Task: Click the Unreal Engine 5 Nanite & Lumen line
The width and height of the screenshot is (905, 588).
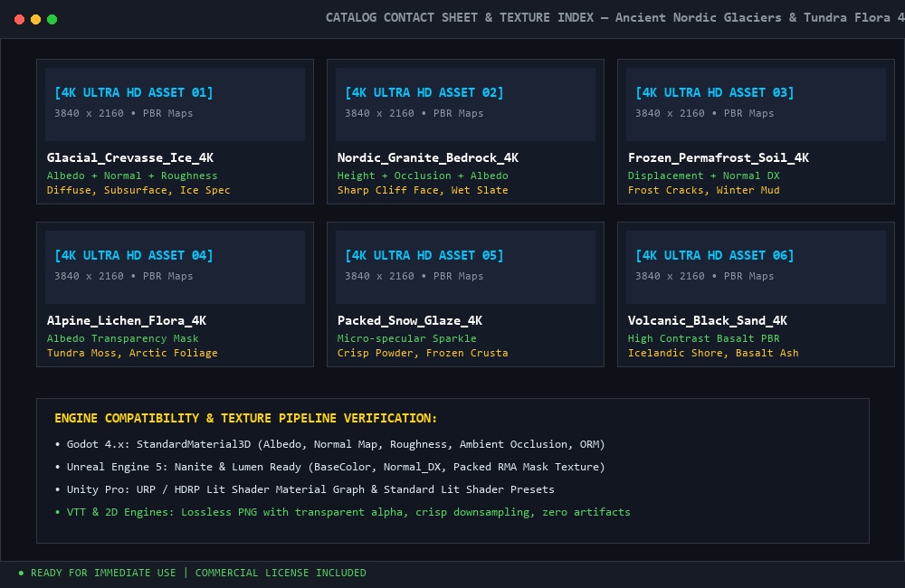Action: 330,467
